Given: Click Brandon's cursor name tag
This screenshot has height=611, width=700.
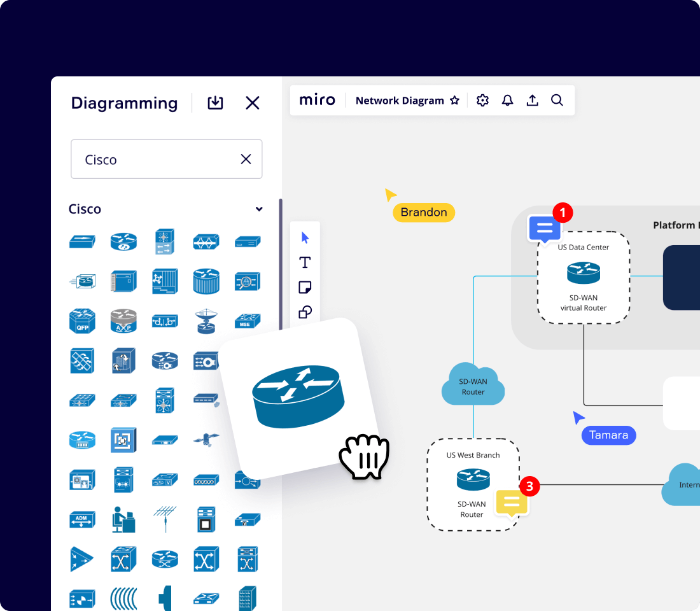Looking at the screenshot, I should [424, 212].
